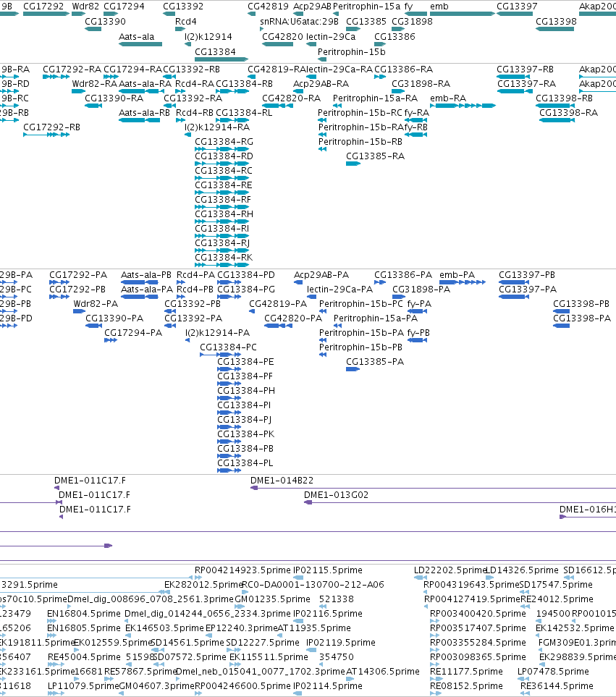The image size is (616, 697).
Task: Click the teal bar under the Aats-ala gene
Action: tap(140, 44)
